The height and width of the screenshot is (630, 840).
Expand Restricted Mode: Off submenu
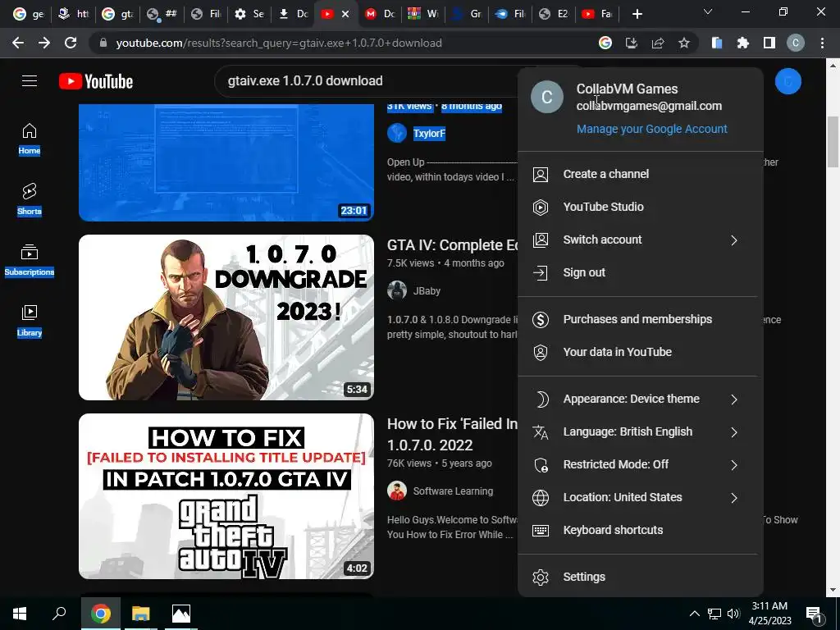(x=734, y=465)
